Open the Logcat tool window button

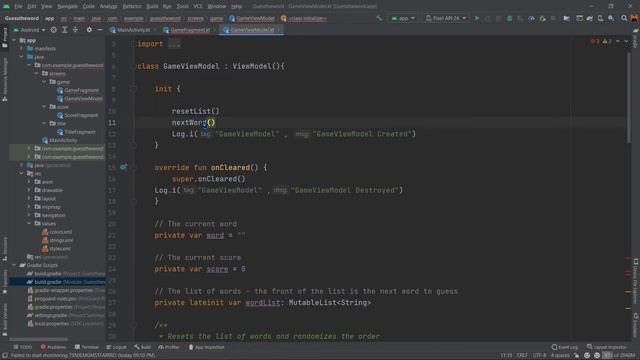point(117,347)
